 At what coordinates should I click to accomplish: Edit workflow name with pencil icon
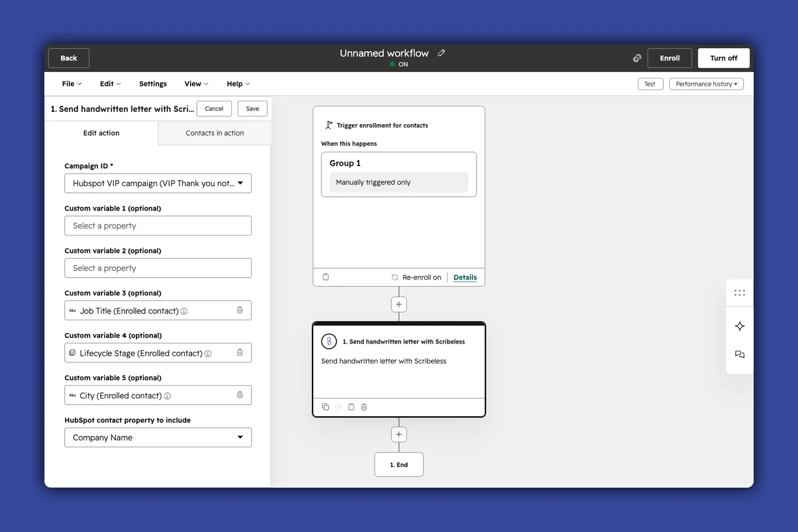[442, 53]
